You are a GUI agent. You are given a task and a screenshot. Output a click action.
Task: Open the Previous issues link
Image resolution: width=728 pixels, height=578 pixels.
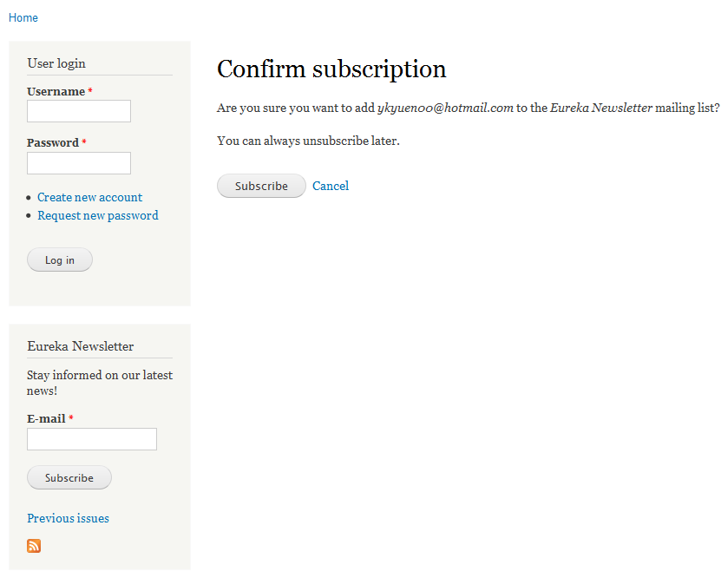pyautogui.click(x=68, y=518)
